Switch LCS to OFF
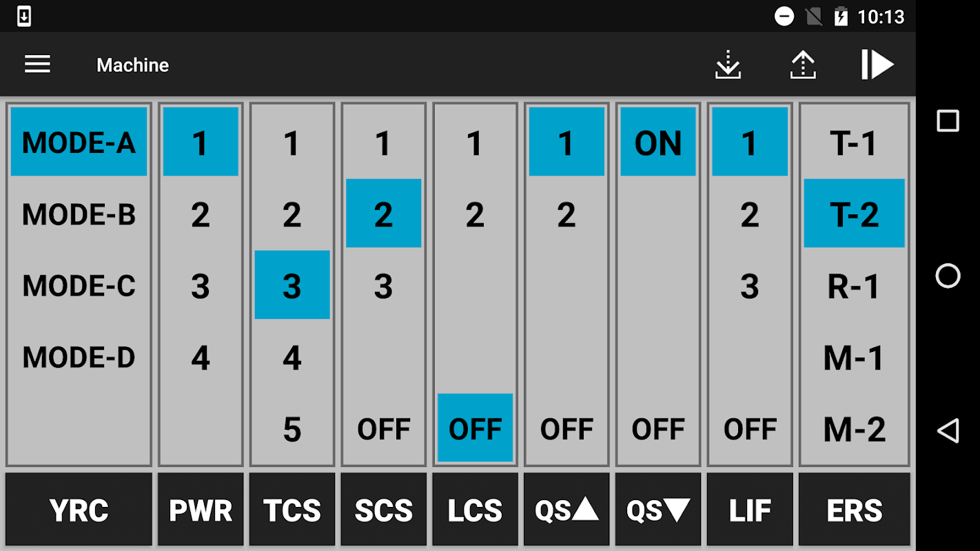The image size is (980, 551). pyautogui.click(x=475, y=428)
